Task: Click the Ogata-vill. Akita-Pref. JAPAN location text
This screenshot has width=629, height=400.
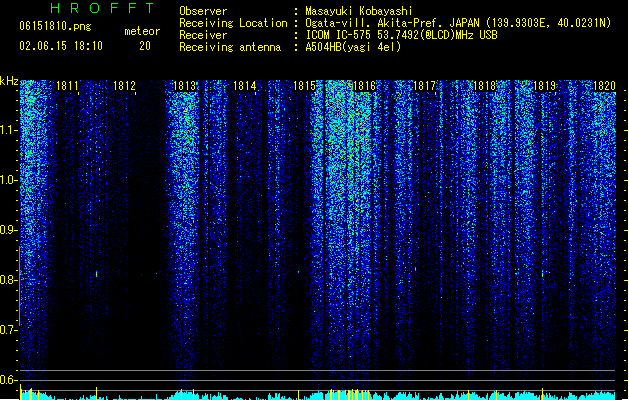Action: coord(458,23)
